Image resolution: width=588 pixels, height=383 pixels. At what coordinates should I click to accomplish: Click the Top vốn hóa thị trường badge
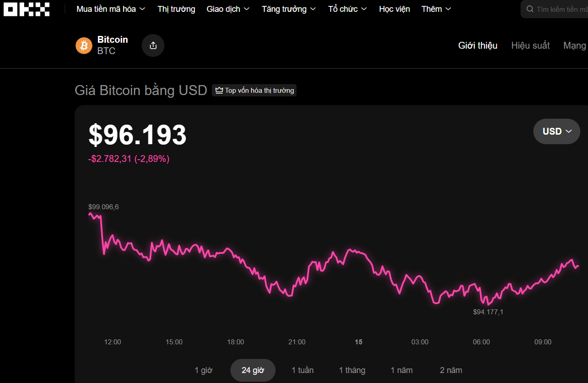(x=254, y=90)
